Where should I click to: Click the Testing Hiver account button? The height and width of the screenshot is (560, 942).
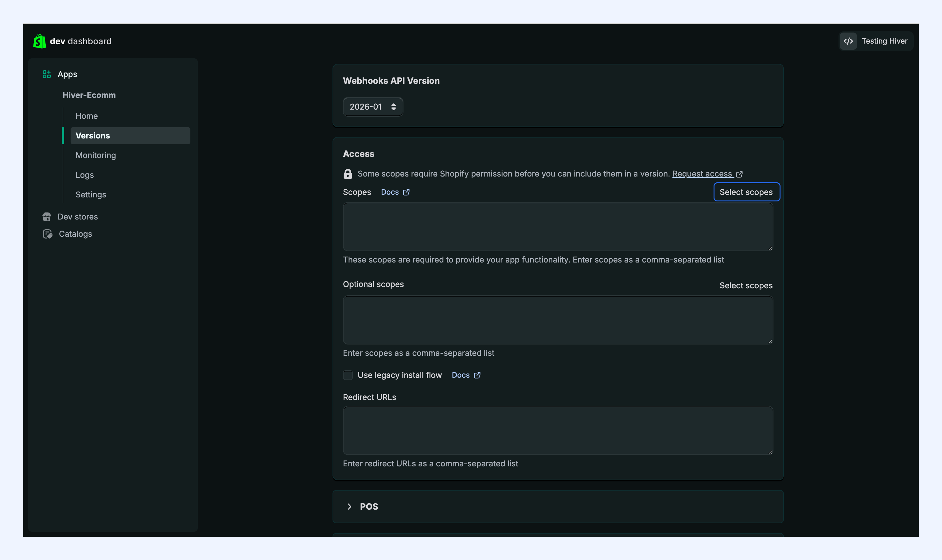click(876, 41)
